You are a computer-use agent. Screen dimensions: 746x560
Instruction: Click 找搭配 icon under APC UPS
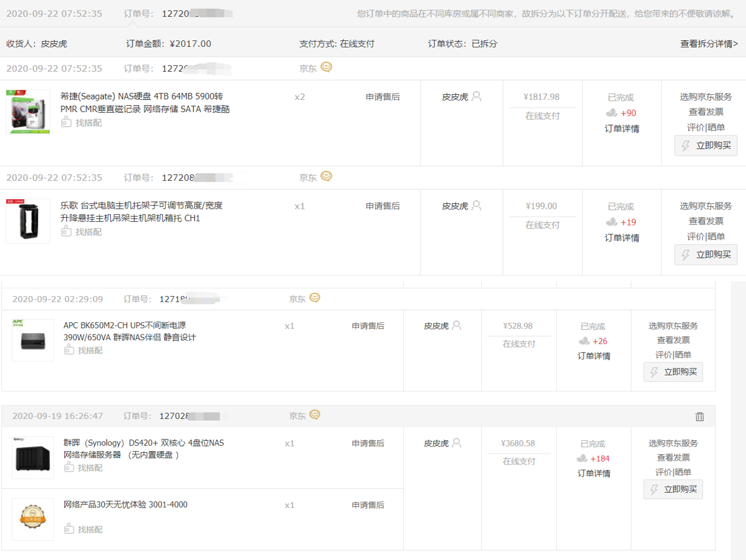pos(69,350)
